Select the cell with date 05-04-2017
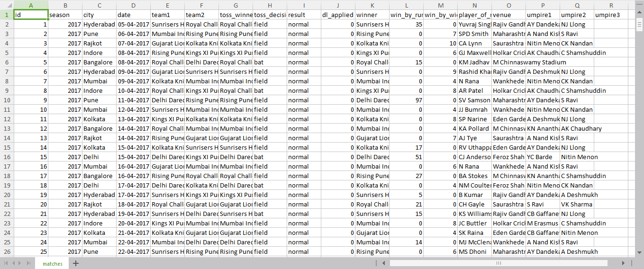Image resolution: width=644 pixels, height=269 pixels. 133,24
